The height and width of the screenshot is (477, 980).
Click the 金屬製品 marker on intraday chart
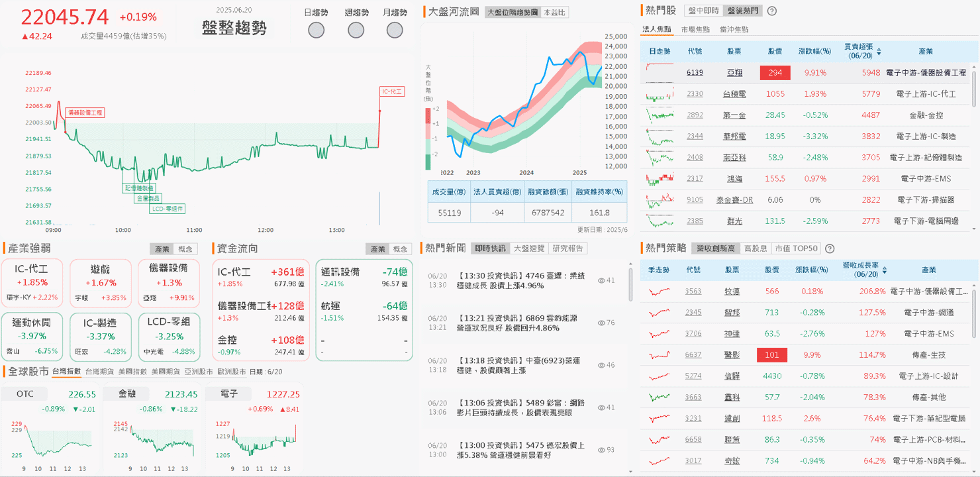[148, 198]
